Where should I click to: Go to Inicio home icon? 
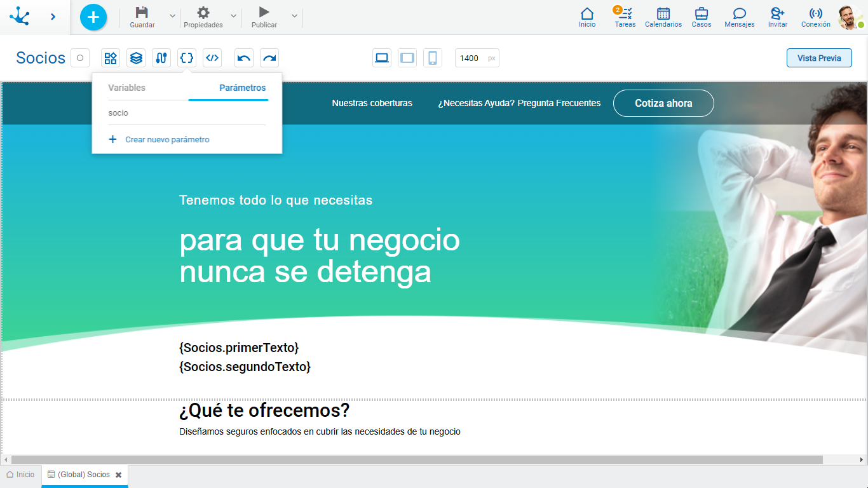[x=587, y=13]
